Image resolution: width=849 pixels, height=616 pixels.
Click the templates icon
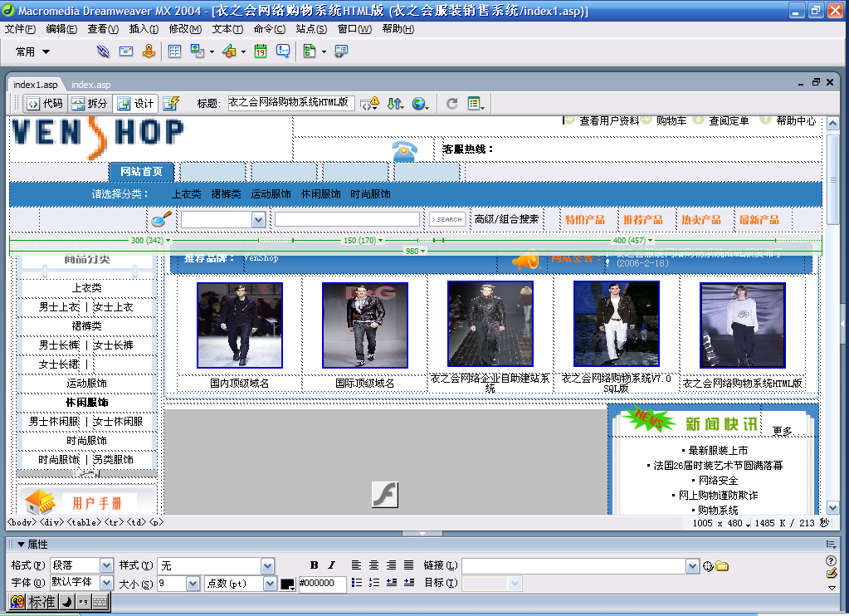coord(310,51)
